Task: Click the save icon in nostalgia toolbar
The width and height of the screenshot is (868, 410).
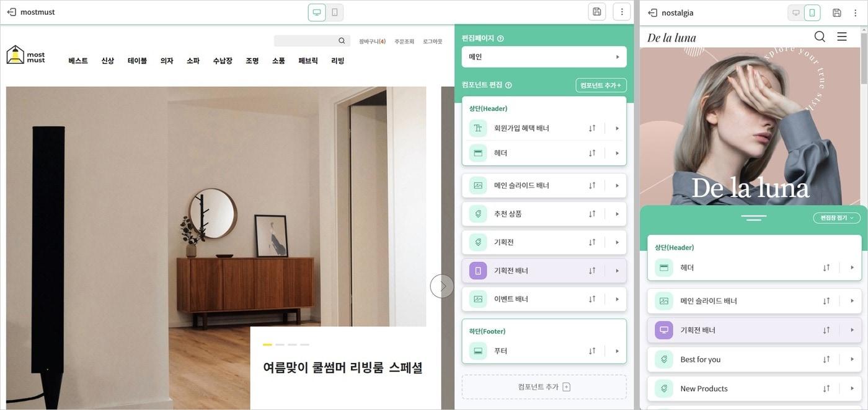Action: [837, 12]
